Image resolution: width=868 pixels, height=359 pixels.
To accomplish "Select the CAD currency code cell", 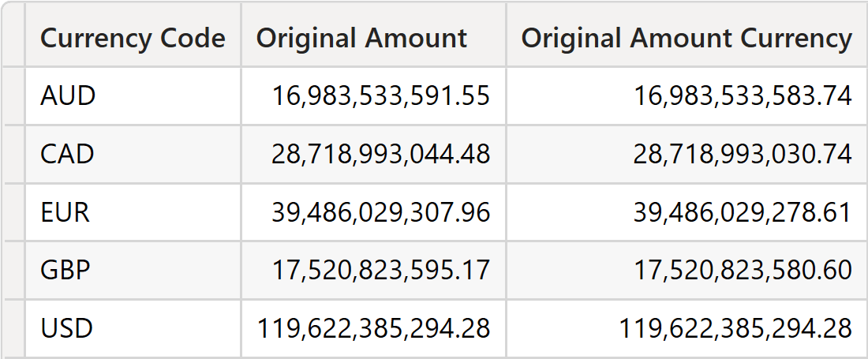I will coord(133,155).
